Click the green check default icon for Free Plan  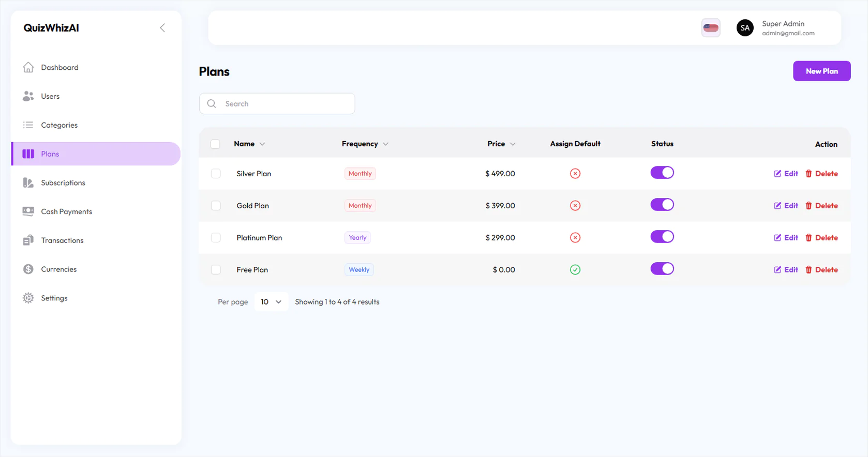pos(575,270)
